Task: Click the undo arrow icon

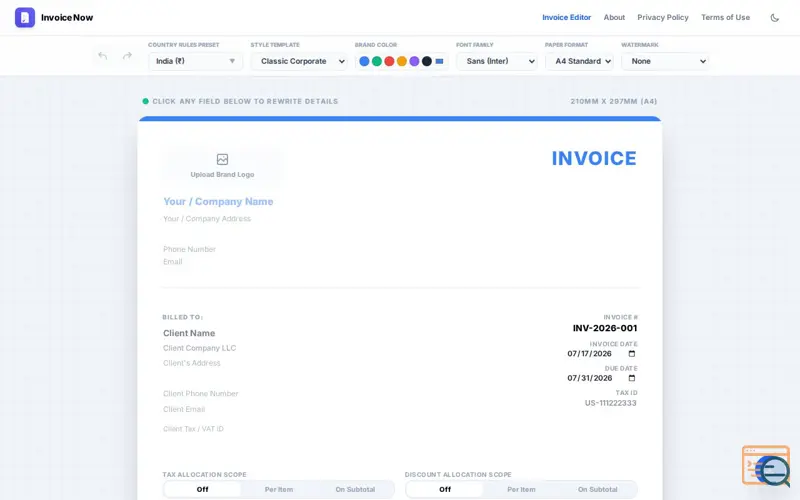Action: [x=103, y=56]
